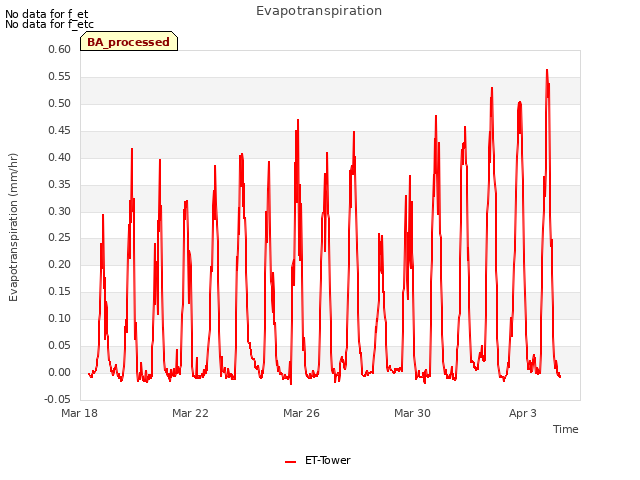The image size is (640, 480).
Task: Click the Mar 26 x-axis label
Action: pos(301,413)
